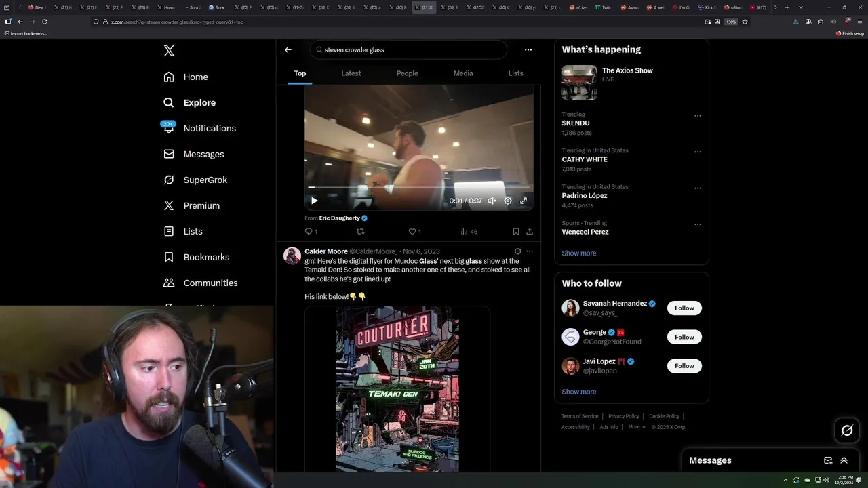Open Lists in the left sidebar
868x488 pixels.
point(182,231)
